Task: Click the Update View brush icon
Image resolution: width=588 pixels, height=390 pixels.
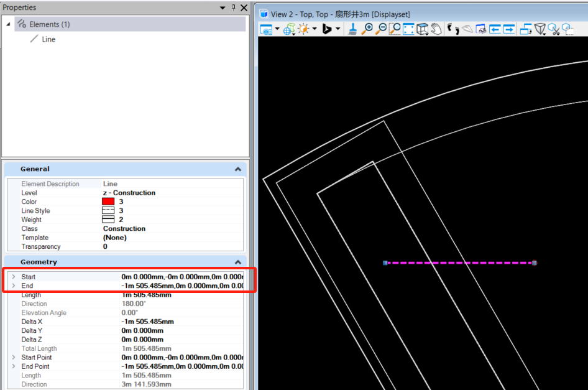Action: pos(352,29)
